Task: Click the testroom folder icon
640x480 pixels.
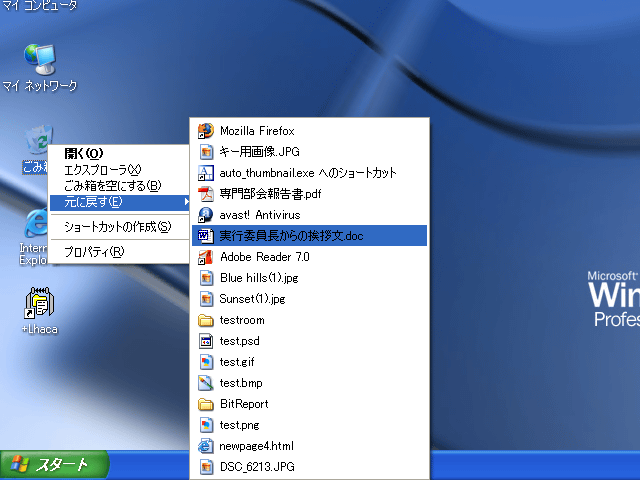Action: click(x=206, y=320)
